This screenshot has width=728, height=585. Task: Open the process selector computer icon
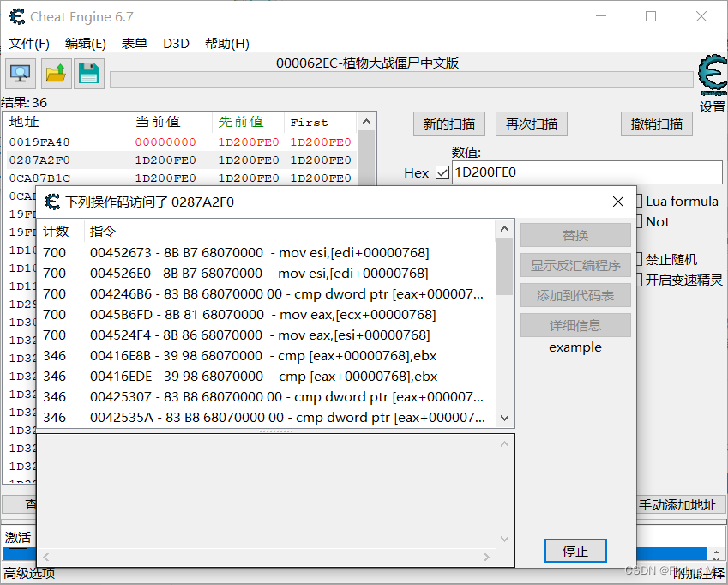point(21,74)
